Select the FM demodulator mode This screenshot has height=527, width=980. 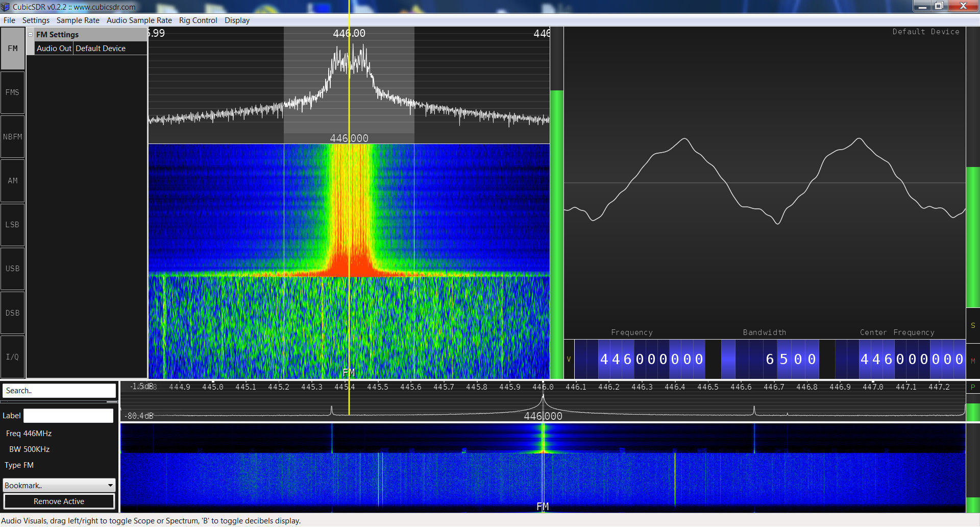[x=13, y=49]
